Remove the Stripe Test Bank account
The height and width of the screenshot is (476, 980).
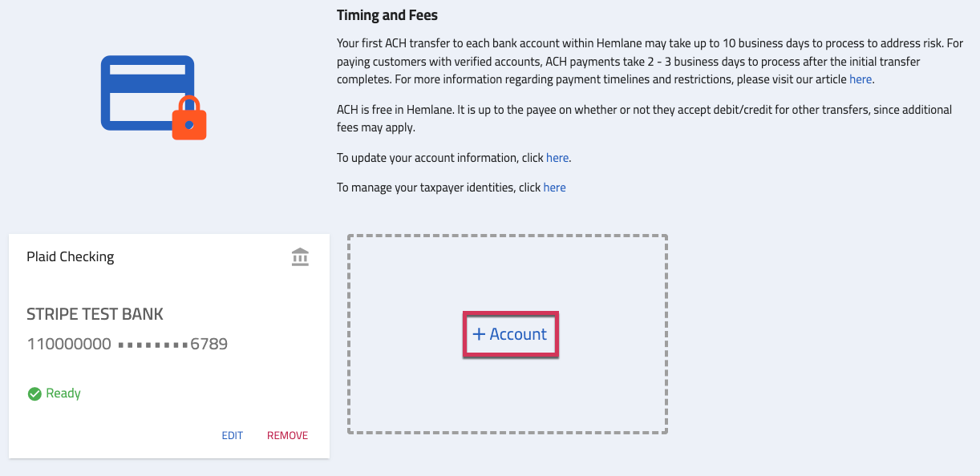click(x=287, y=436)
